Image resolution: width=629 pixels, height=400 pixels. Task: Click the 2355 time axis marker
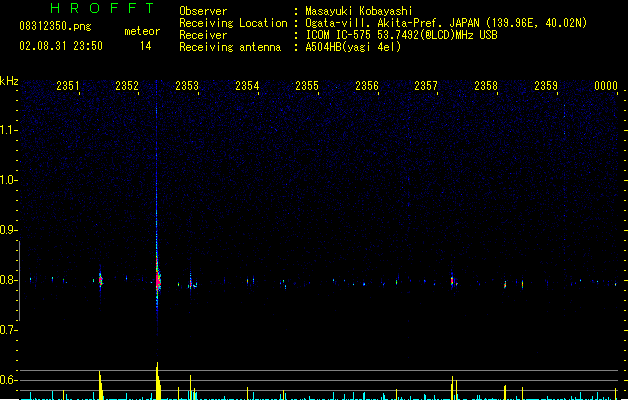[x=307, y=86]
